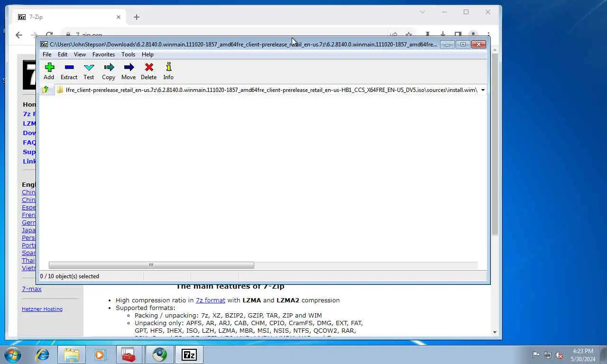Go up one folder level icon
Viewport: 607px width, 364px height.
tap(46, 90)
